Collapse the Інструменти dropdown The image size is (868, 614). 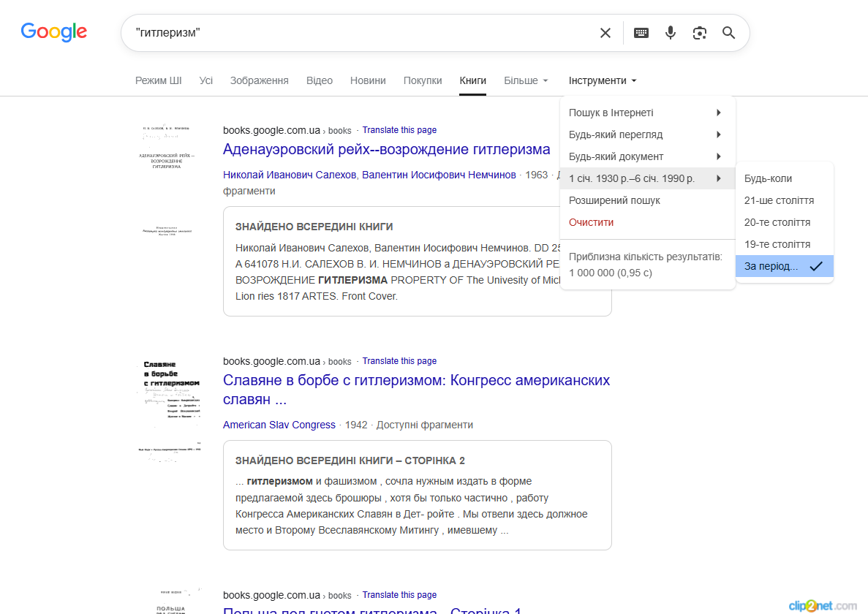point(603,80)
